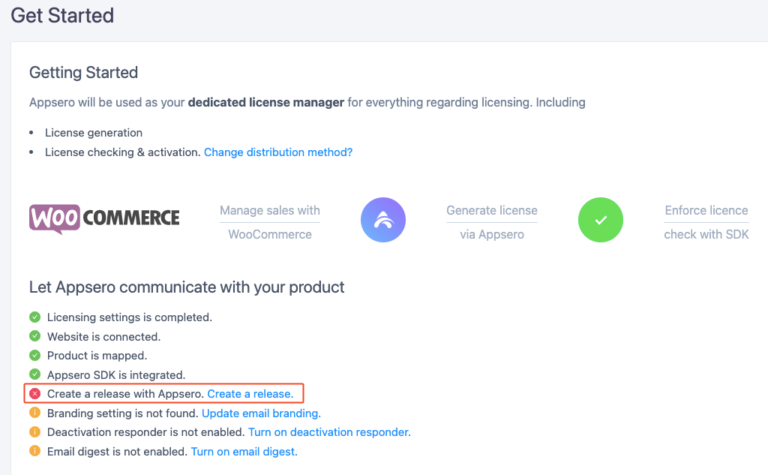Click the WooCommerce logo
The height and width of the screenshot is (475, 768).
104,219
